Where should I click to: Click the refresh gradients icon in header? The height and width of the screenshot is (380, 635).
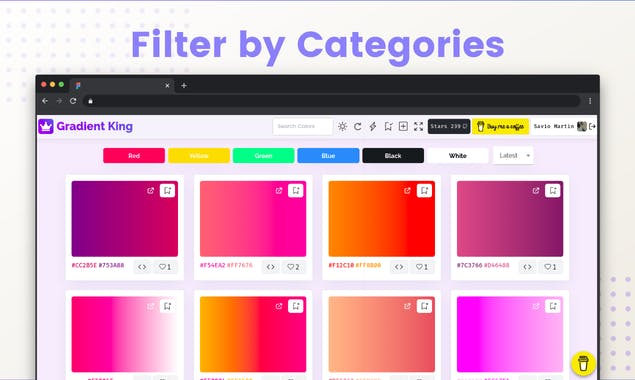click(358, 126)
